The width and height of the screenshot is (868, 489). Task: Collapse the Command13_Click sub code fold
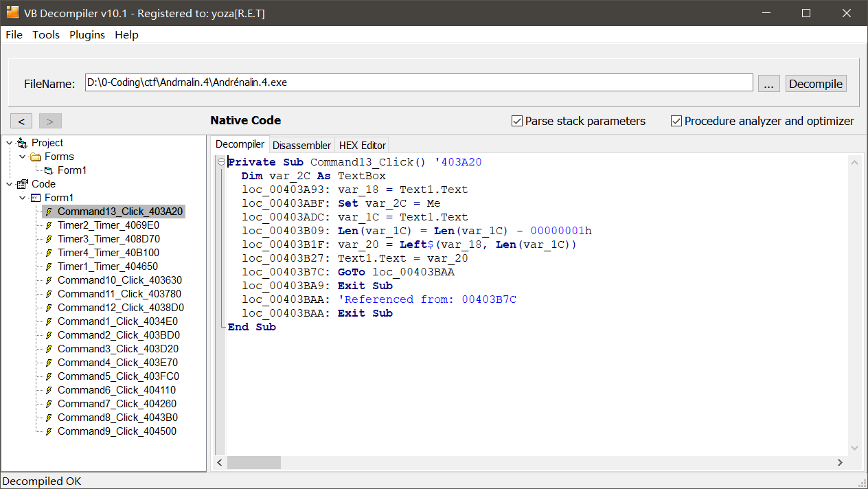(x=221, y=162)
